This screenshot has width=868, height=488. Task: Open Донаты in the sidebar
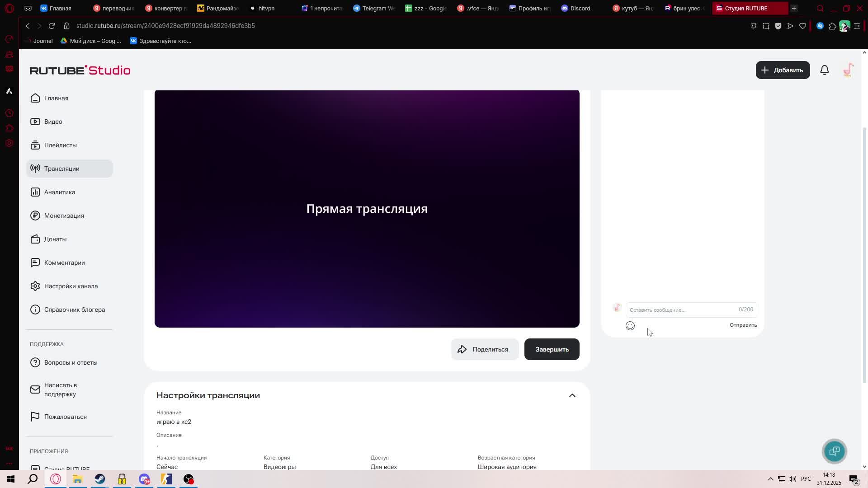pos(55,239)
